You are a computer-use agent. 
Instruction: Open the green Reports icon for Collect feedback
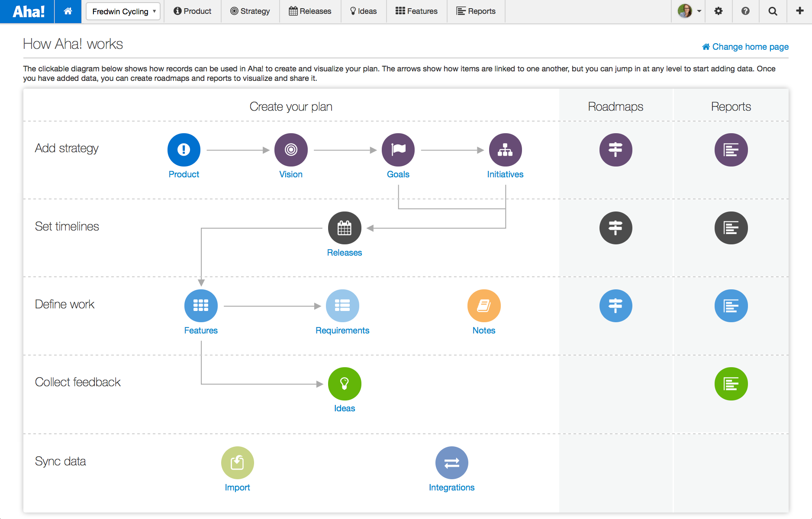click(x=731, y=384)
